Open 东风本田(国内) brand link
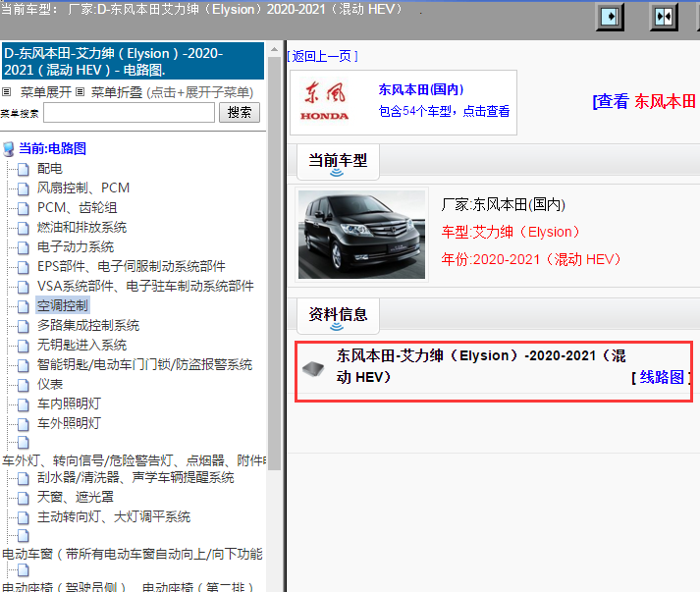700x592 pixels. pyautogui.click(x=421, y=89)
